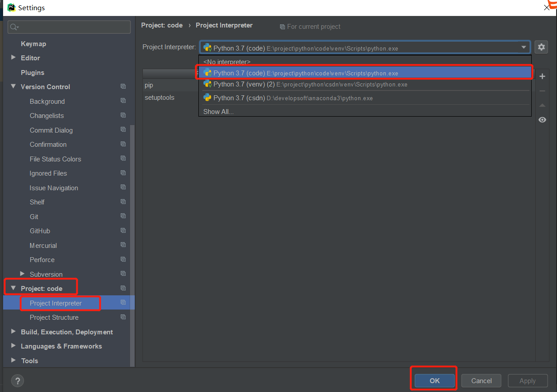Viewport: 557px width, 392px height.
Task: Click the OK button
Action: 435,380
